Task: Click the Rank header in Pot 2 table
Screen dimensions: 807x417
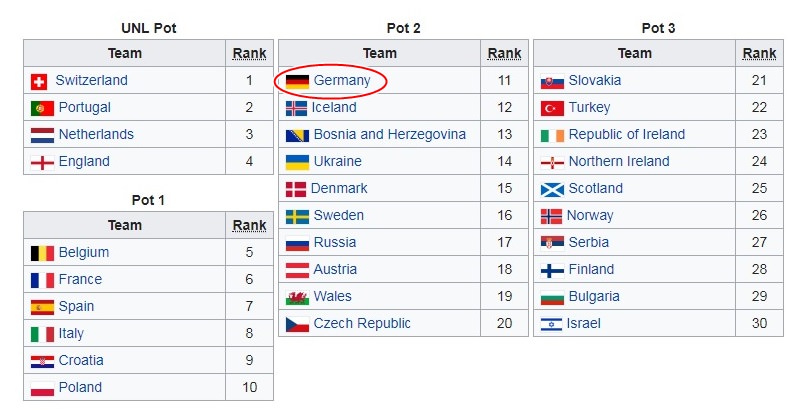Action: [x=504, y=54]
